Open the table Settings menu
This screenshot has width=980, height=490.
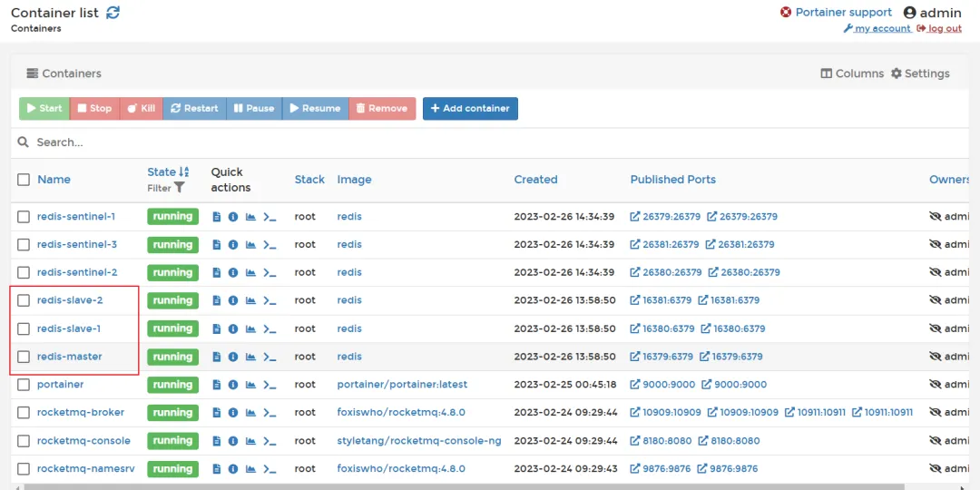920,73
